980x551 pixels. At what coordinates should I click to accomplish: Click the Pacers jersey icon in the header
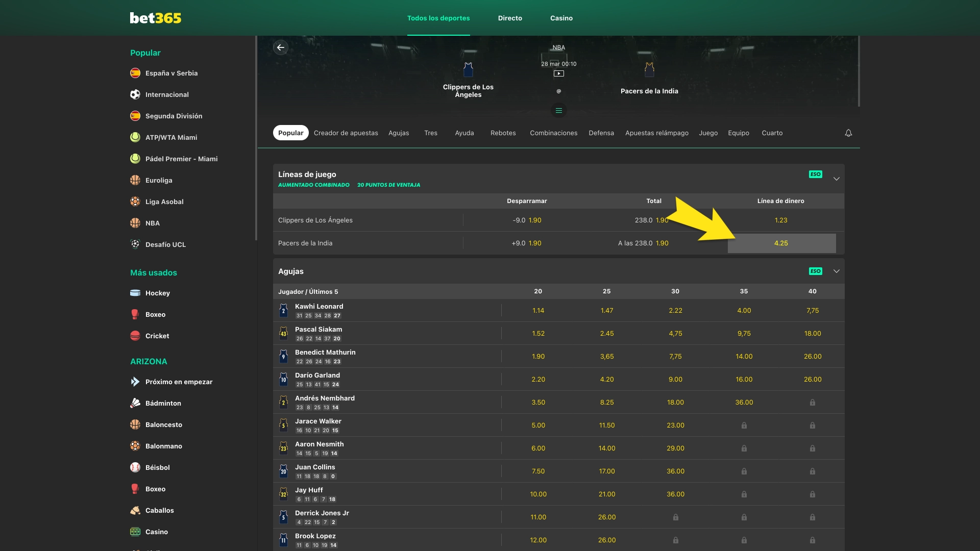649,69
